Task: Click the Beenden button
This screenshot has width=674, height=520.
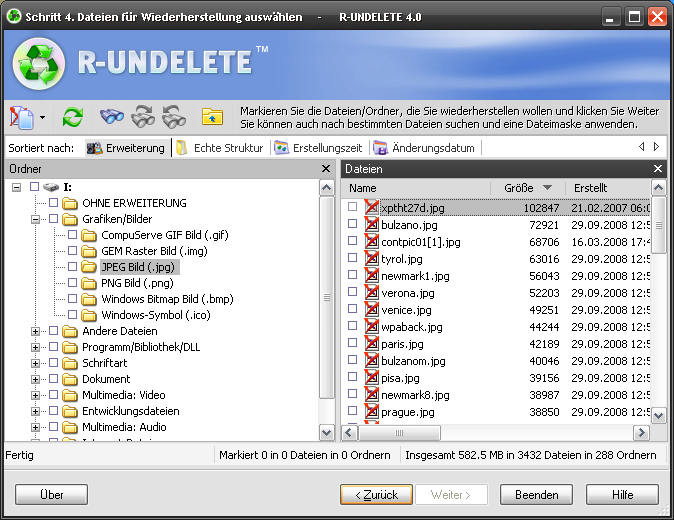Action: 536,495
